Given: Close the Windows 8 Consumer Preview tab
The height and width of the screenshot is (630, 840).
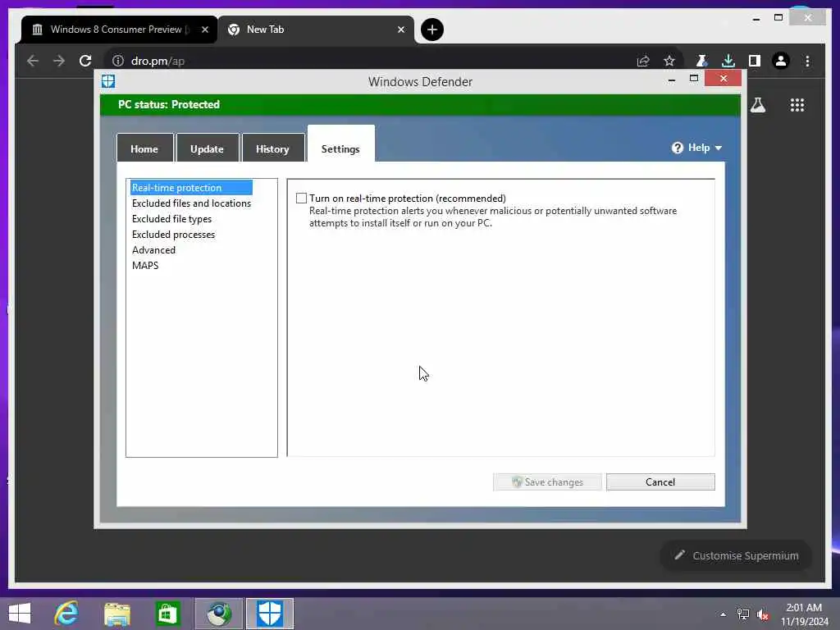Looking at the screenshot, I should click(204, 30).
